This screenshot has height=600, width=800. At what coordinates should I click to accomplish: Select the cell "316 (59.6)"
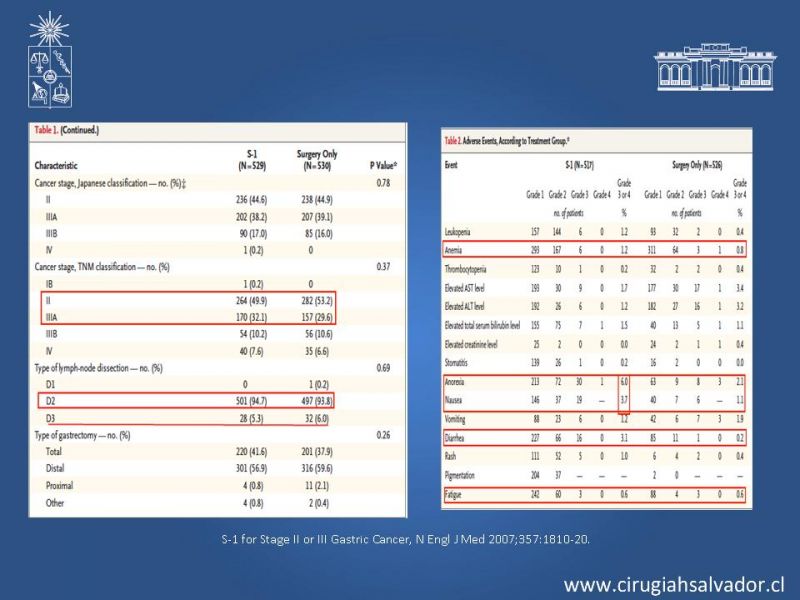pyautogui.click(x=317, y=468)
